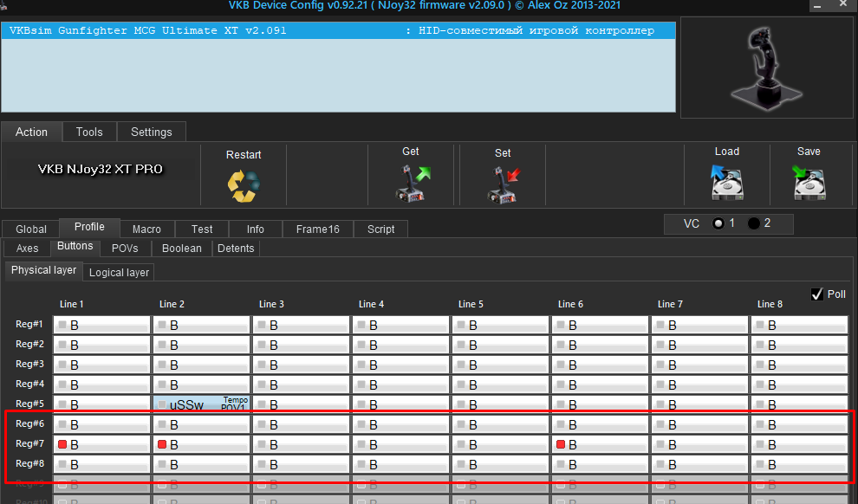Click the Reg#8 Line 8 button cell
The height and width of the screenshot is (504, 858).
click(x=799, y=464)
